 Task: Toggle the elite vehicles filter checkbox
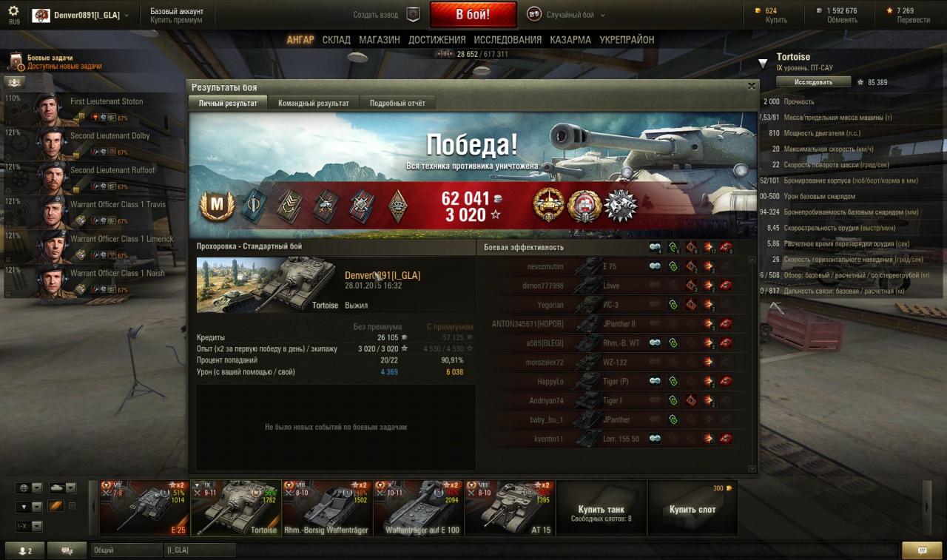tap(72, 506)
